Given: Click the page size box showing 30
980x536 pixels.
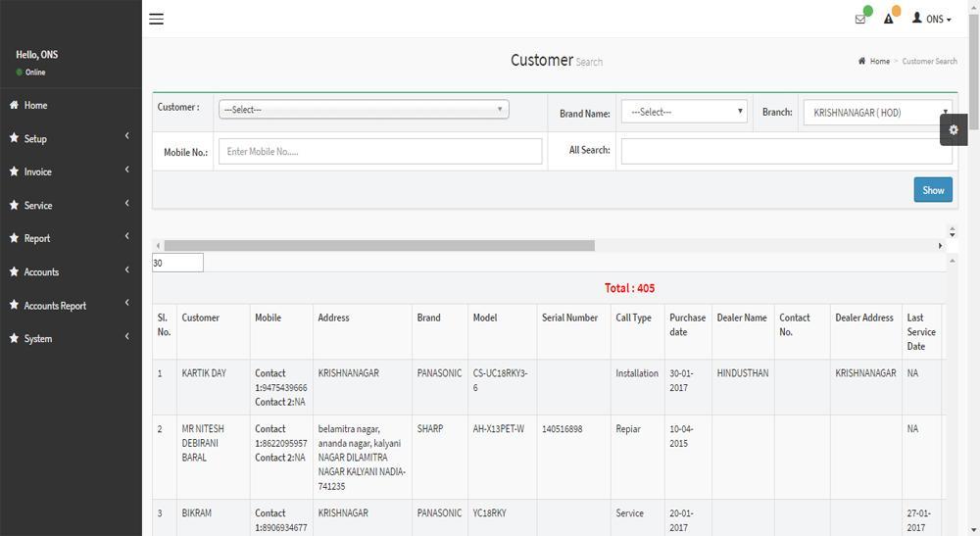Looking at the screenshot, I should click(x=177, y=263).
